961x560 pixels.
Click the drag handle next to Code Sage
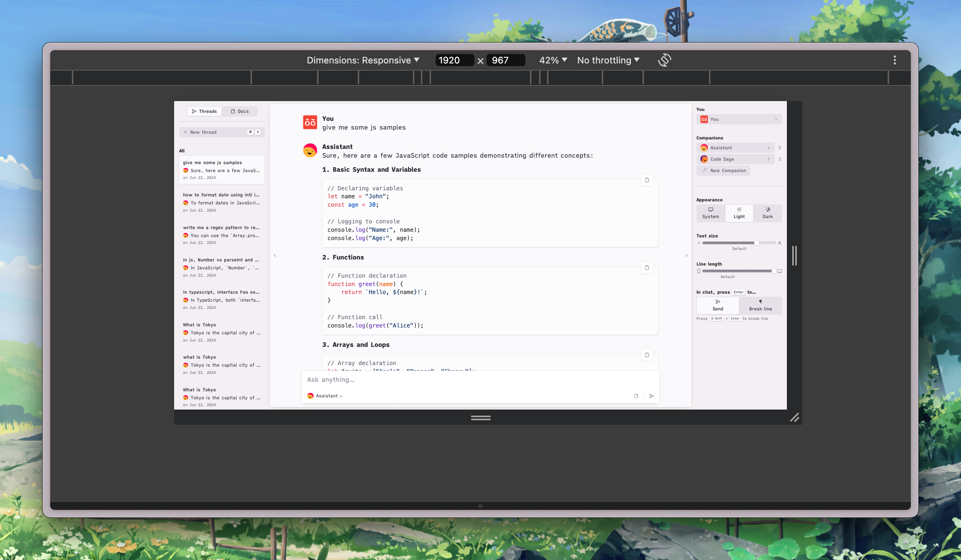[x=779, y=159]
